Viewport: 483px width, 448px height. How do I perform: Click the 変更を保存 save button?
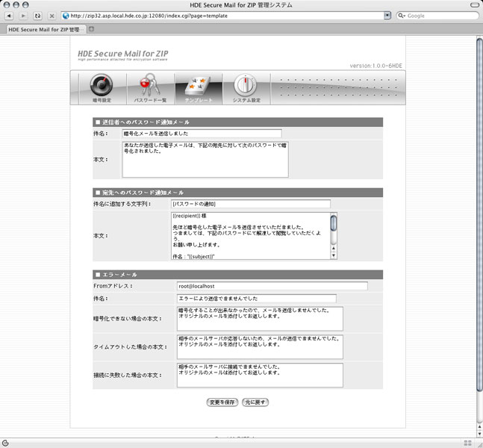click(x=222, y=402)
